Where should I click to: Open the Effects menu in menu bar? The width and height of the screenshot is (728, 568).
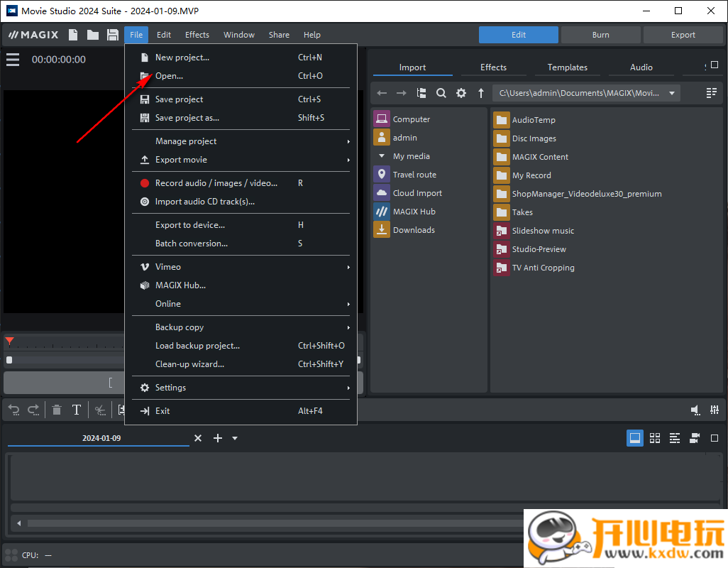click(197, 35)
